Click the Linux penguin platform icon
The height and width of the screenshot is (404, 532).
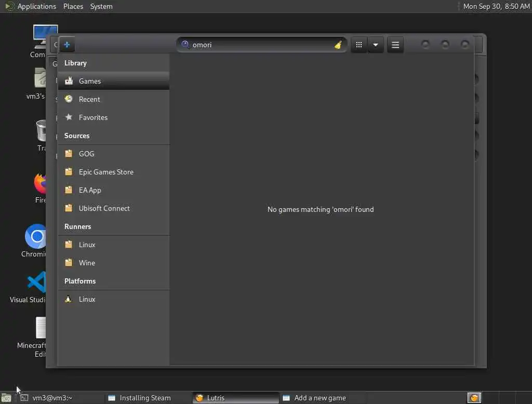click(x=69, y=299)
